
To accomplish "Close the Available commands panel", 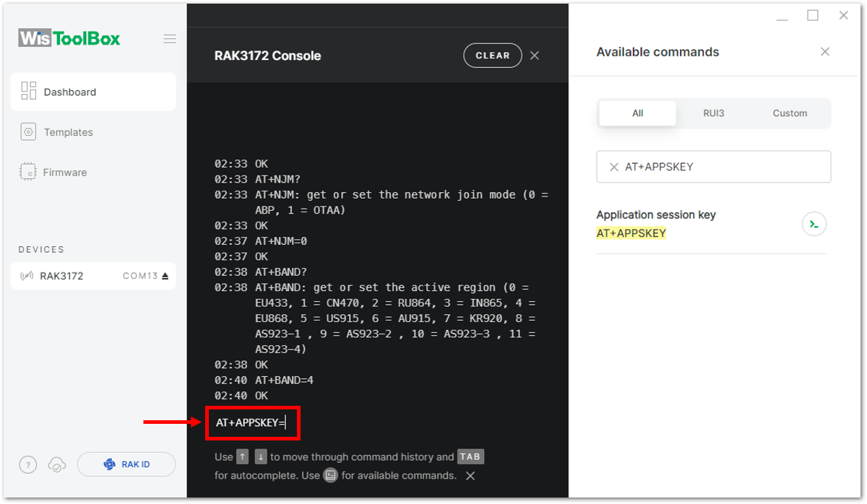I will click(825, 52).
